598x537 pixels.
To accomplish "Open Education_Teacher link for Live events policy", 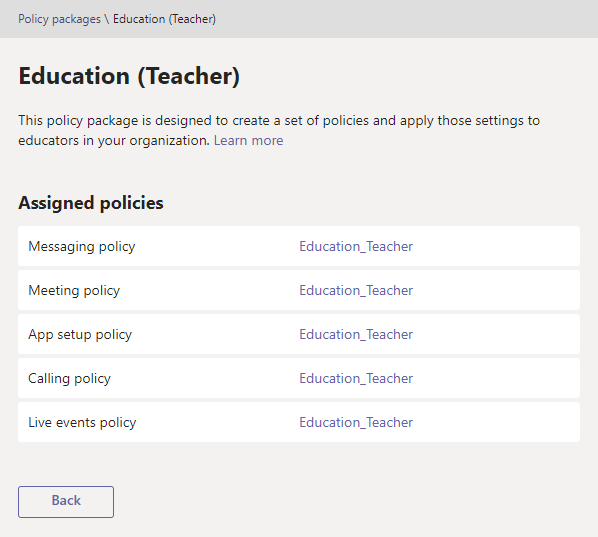I will [356, 422].
